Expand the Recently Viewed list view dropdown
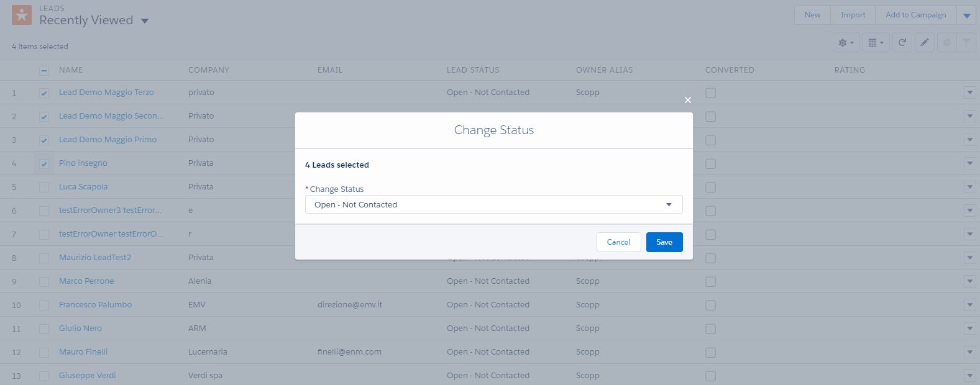 tap(145, 21)
